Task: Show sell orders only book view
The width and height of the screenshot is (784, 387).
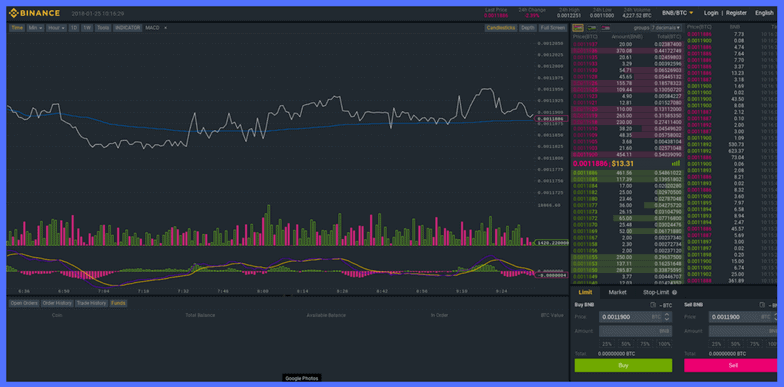Action: point(606,28)
